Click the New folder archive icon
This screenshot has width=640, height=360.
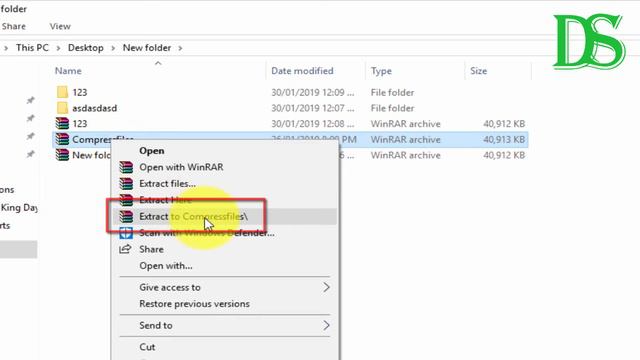pyautogui.click(x=62, y=155)
